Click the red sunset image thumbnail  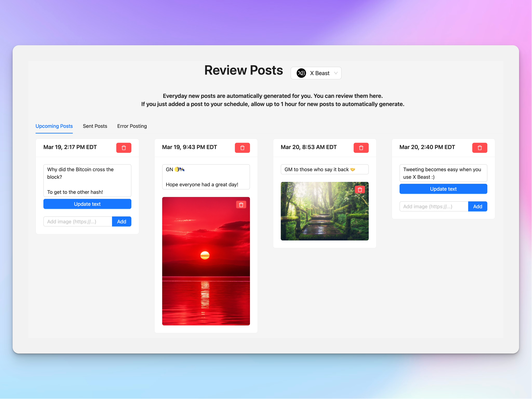(206, 261)
